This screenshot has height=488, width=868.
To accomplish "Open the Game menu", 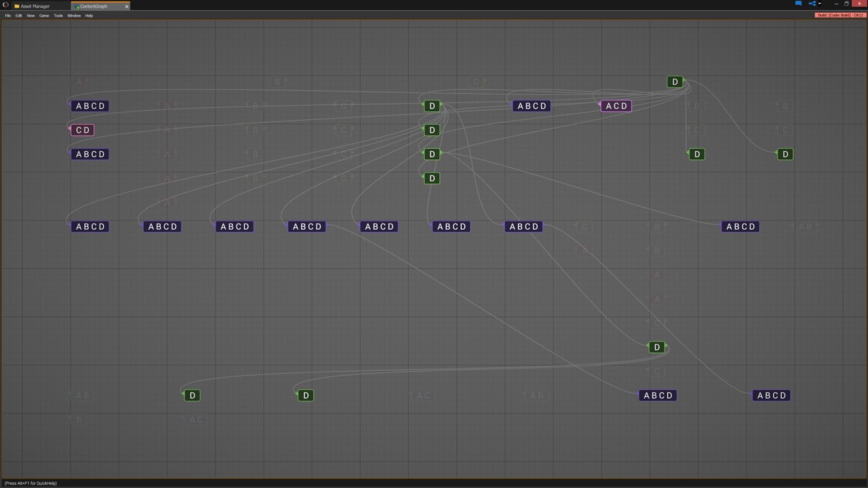I will point(44,16).
